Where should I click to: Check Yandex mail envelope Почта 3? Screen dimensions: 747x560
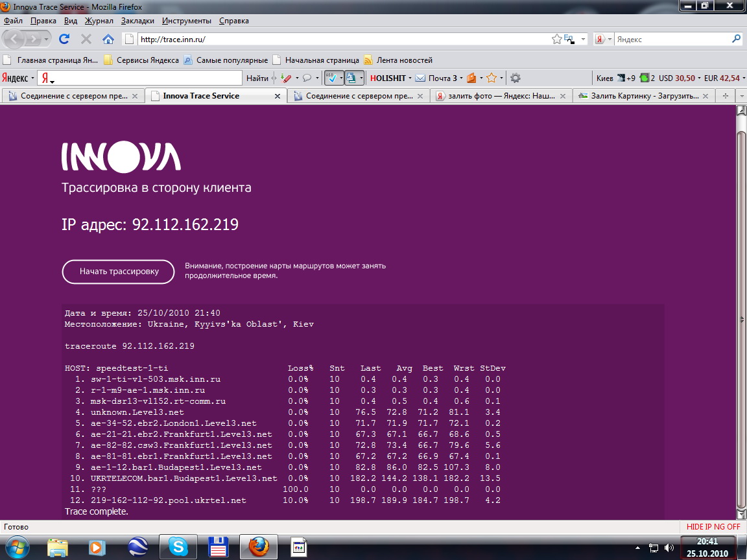(x=436, y=78)
